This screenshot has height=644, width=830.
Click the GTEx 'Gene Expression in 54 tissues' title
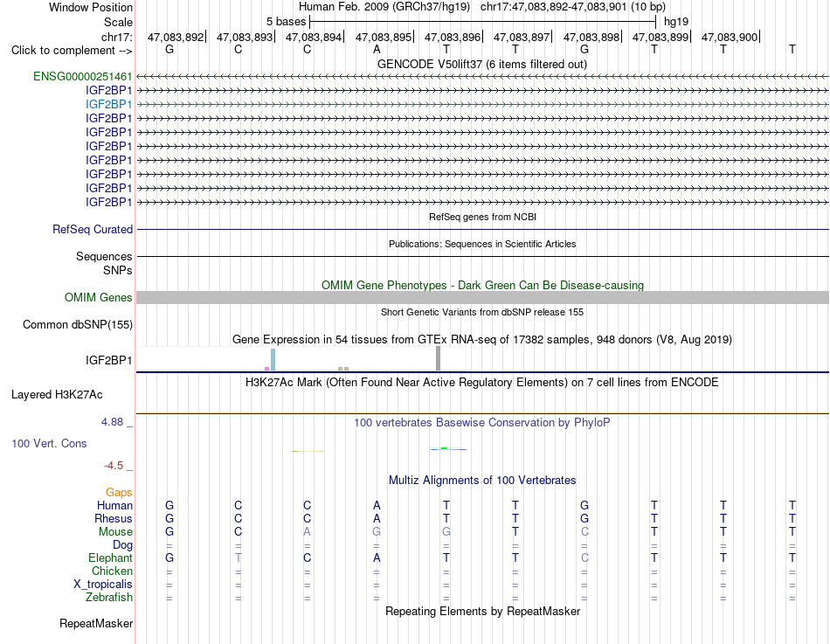click(482, 340)
